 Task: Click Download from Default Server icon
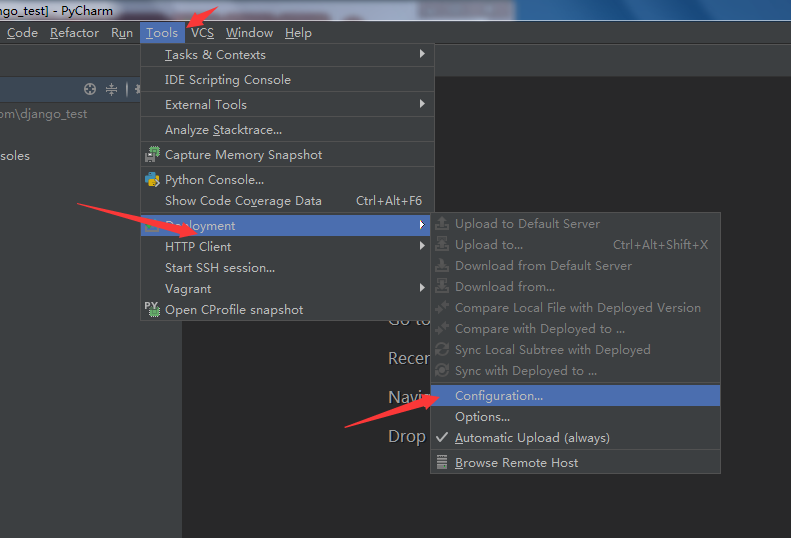click(x=442, y=265)
